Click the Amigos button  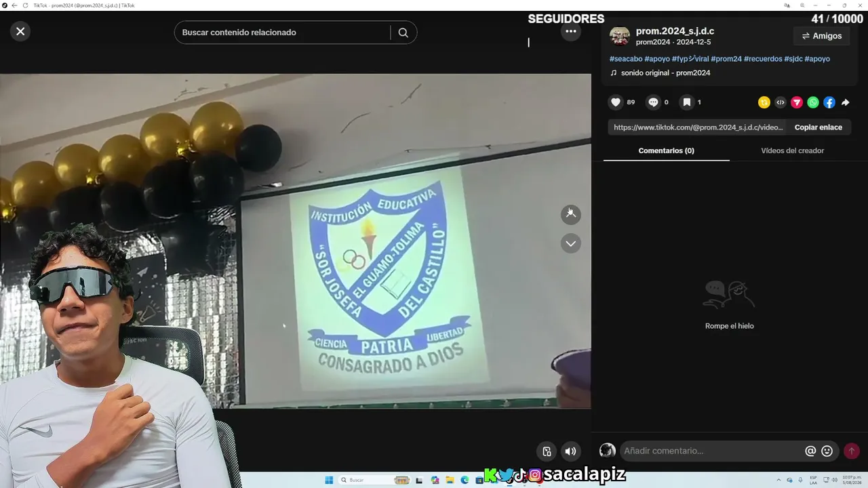pyautogui.click(x=822, y=36)
